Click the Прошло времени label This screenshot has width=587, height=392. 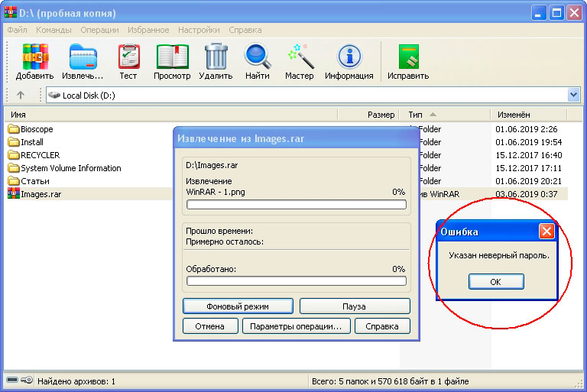219,231
